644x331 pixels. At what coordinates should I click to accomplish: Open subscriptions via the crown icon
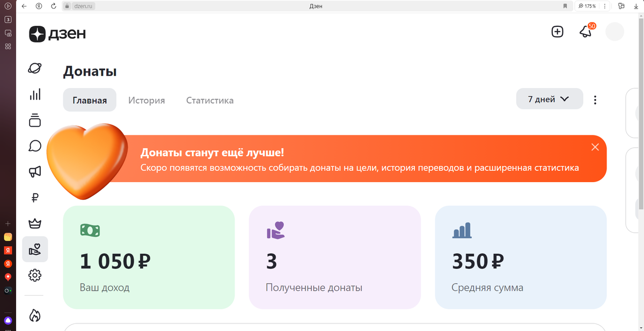click(x=35, y=223)
